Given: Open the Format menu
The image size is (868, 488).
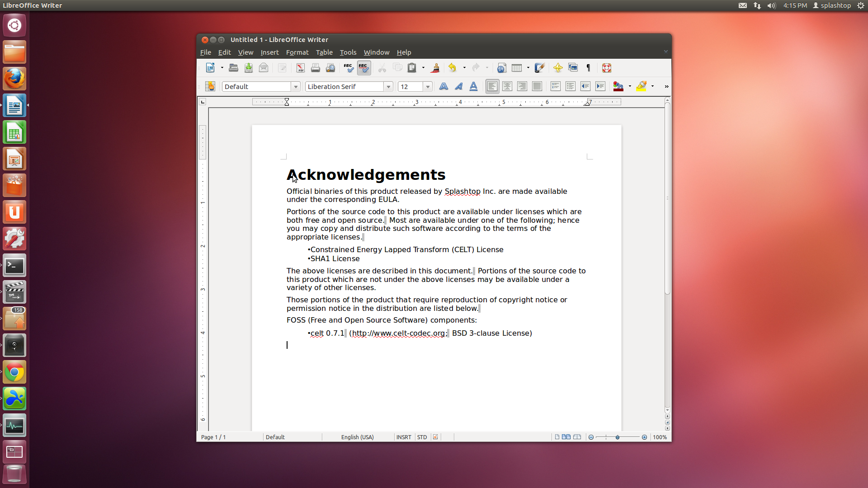Looking at the screenshot, I should (297, 52).
